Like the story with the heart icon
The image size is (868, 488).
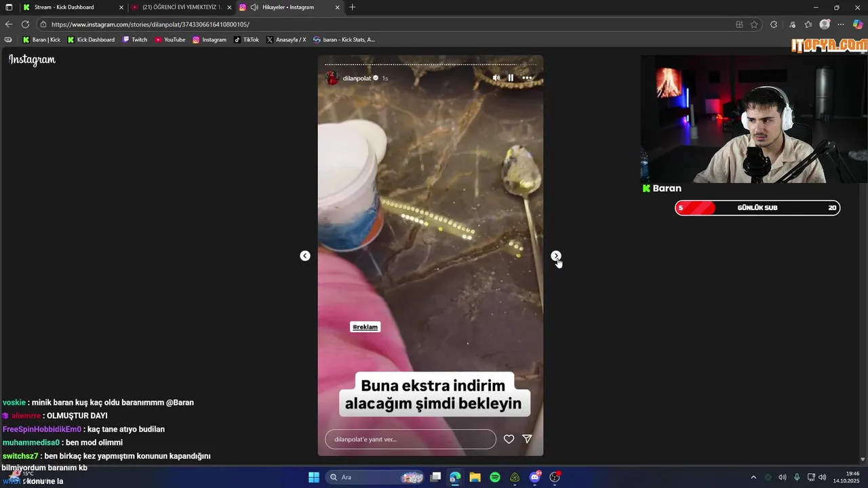509,439
